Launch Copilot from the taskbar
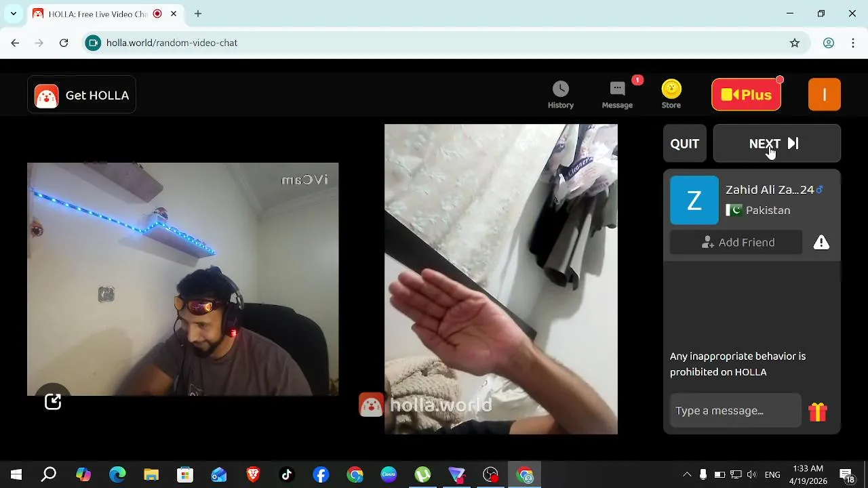The image size is (868, 488). 83,474
